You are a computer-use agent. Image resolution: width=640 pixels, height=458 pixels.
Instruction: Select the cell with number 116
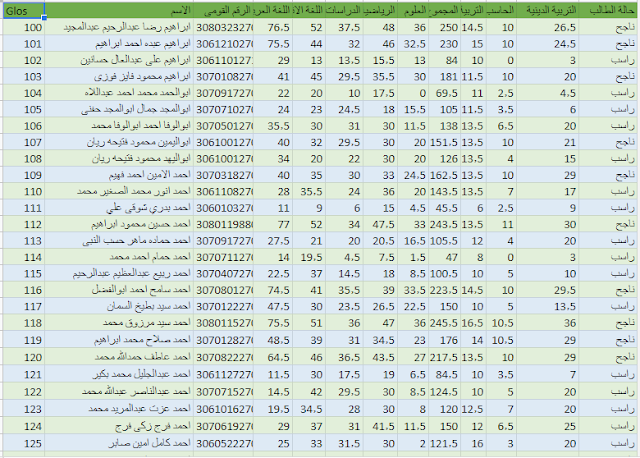[24, 290]
